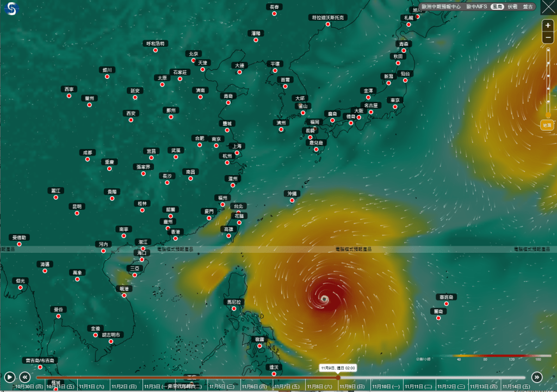The width and height of the screenshot is (557, 392).
Task: Select the 伏羲 model option
Action: click(512, 7)
